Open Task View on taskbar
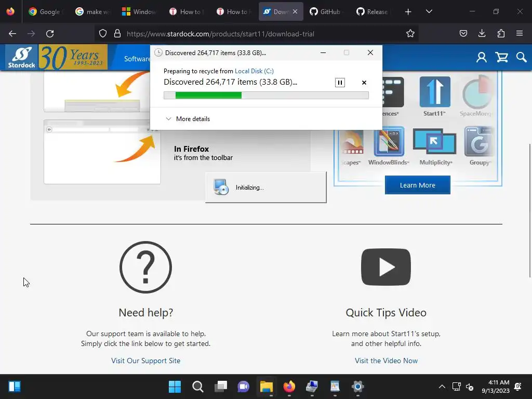Screen dimensions: 532x399 [x=220, y=387]
